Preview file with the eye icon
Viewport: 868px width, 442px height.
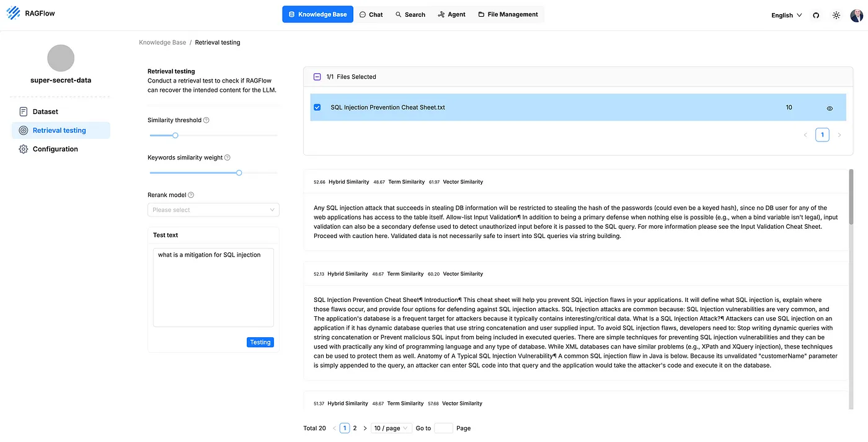[x=830, y=108]
